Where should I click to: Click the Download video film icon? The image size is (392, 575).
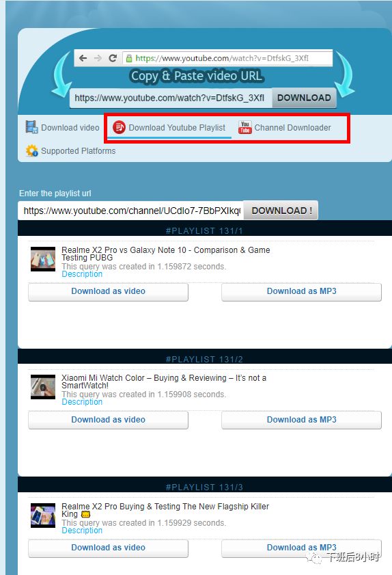point(31,127)
